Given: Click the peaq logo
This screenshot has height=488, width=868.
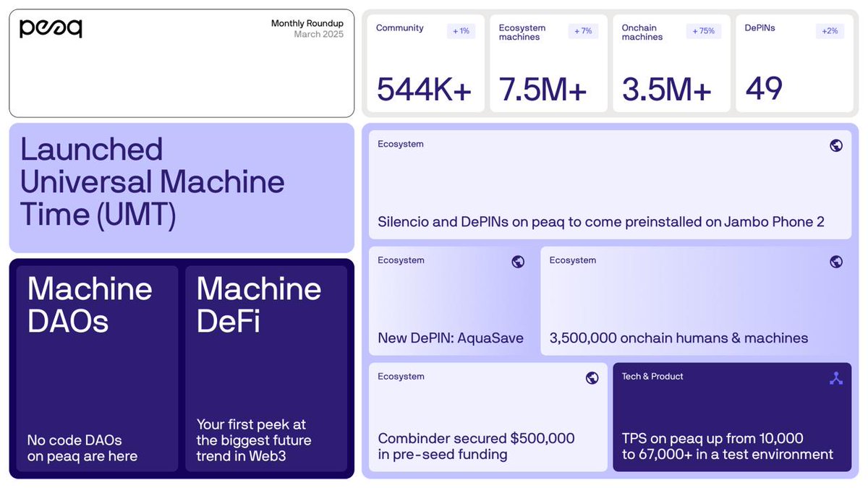Looking at the screenshot, I should [51, 28].
